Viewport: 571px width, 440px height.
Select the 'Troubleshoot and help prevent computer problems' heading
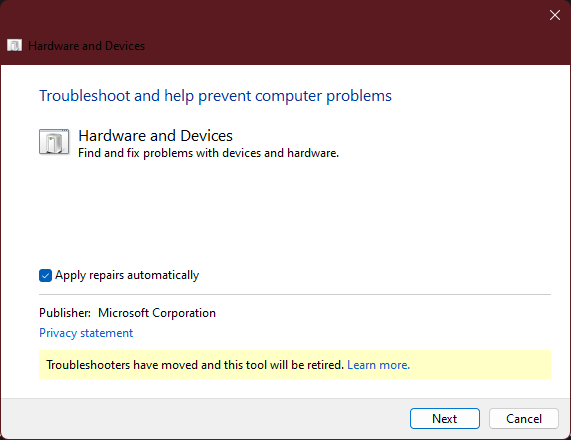click(x=215, y=96)
